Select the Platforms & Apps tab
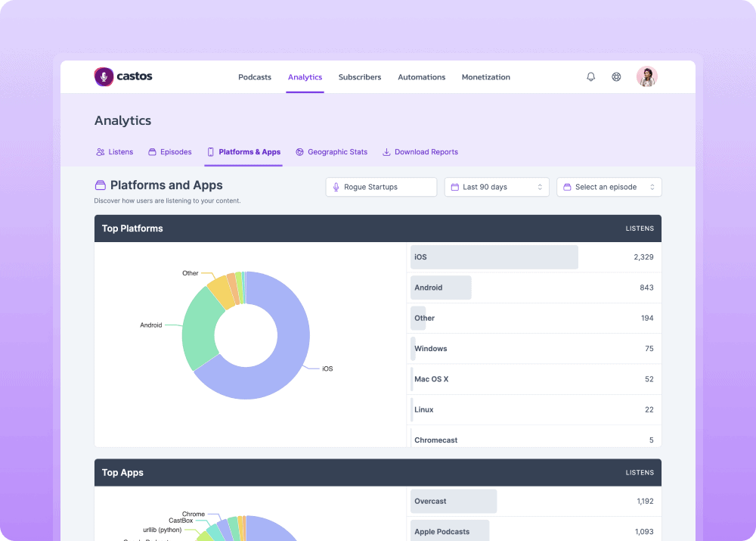This screenshot has width=756, height=541. [x=243, y=152]
